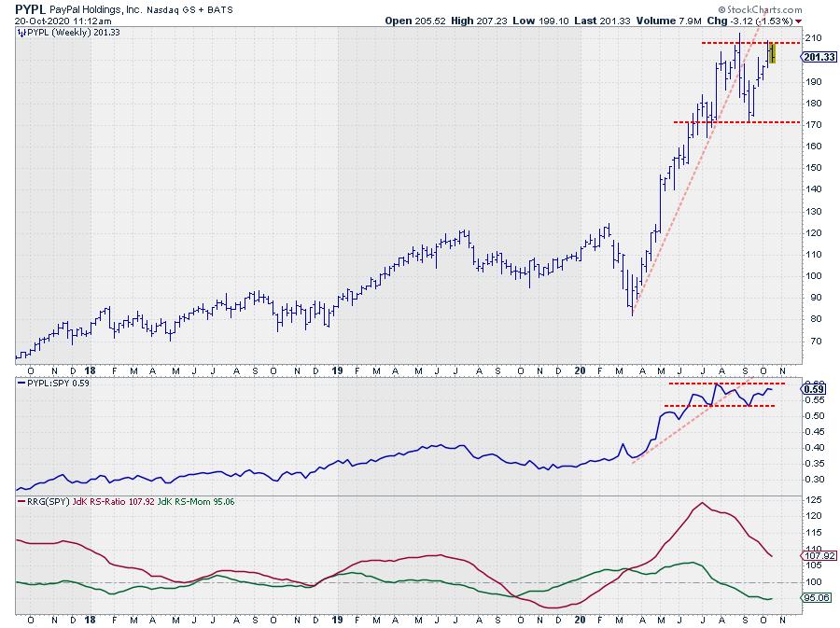
Task: Click the bar-chart icon before PYPL (Weekly) legend
Action: pos(21,33)
